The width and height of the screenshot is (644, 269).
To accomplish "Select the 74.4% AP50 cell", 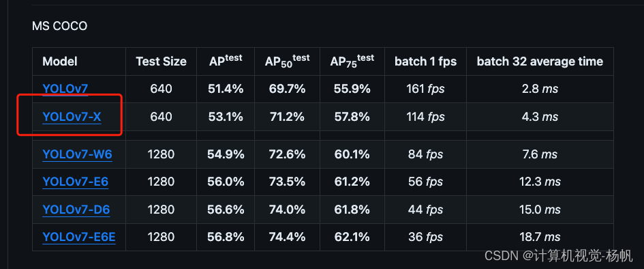I will tap(287, 237).
